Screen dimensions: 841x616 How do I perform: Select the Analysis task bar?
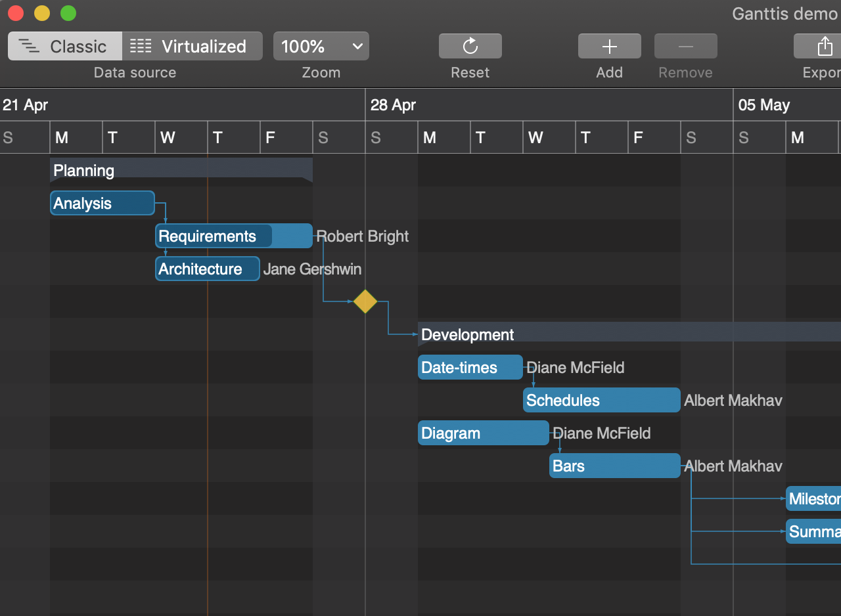click(x=102, y=203)
